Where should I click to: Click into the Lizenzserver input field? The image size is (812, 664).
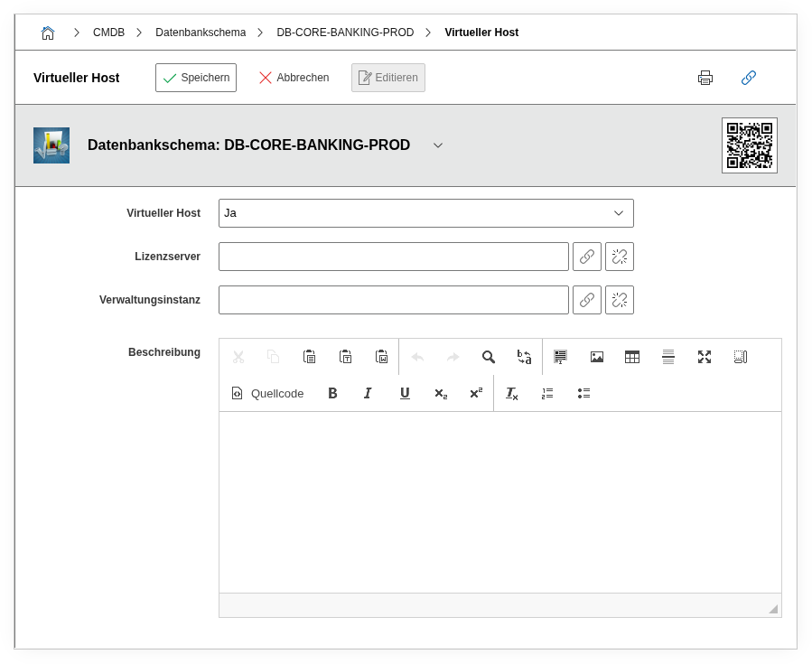393,256
